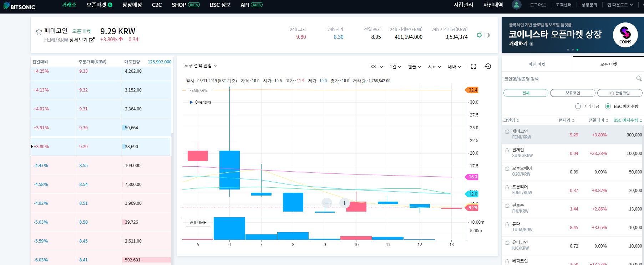Select the light theme sun icon
Screen dimensions: 644x265
[x=479, y=35]
